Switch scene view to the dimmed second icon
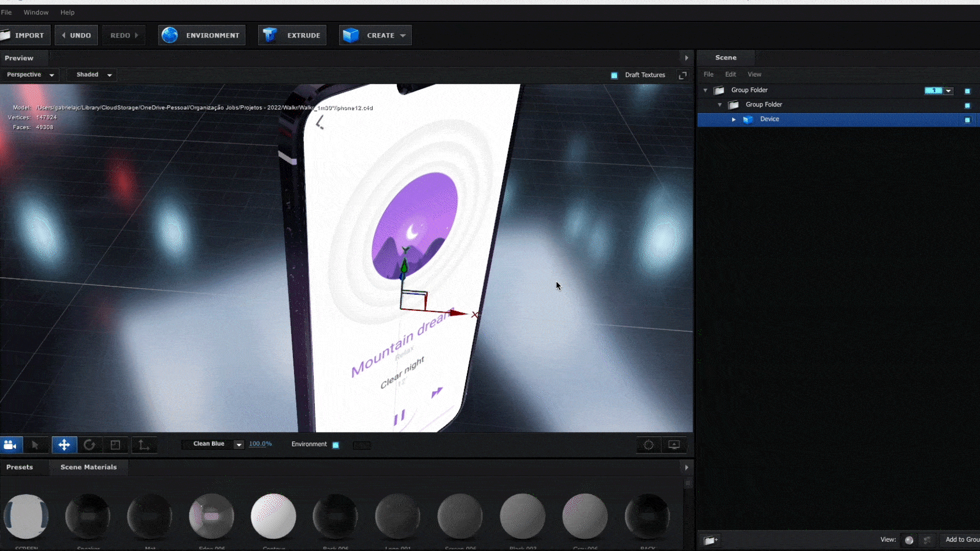 point(927,540)
